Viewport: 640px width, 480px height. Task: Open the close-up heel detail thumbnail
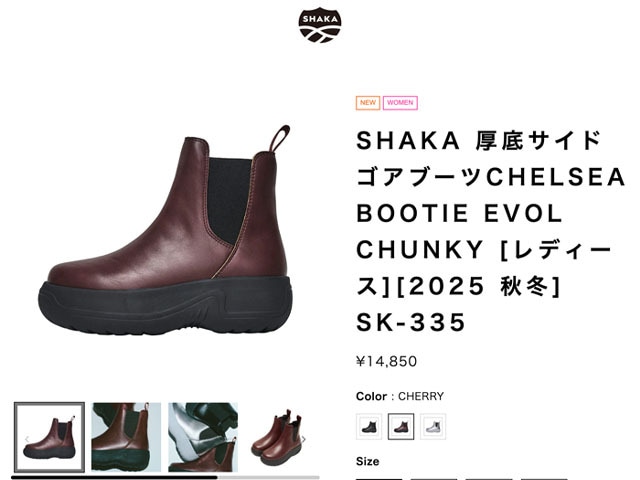click(126, 437)
